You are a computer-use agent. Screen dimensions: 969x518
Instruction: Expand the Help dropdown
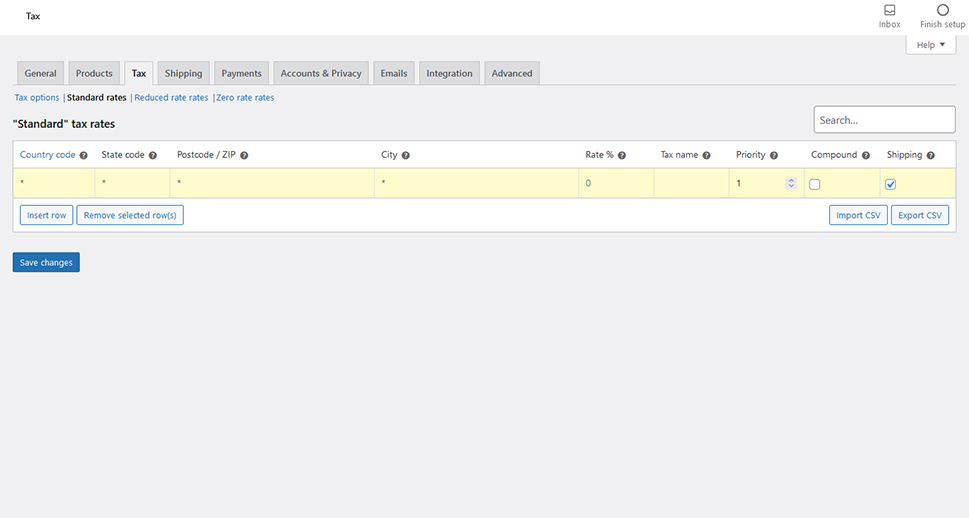pos(930,45)
